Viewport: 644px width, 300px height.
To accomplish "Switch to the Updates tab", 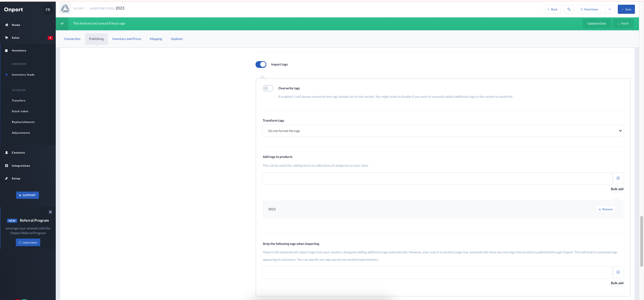I will coord(177,39).
